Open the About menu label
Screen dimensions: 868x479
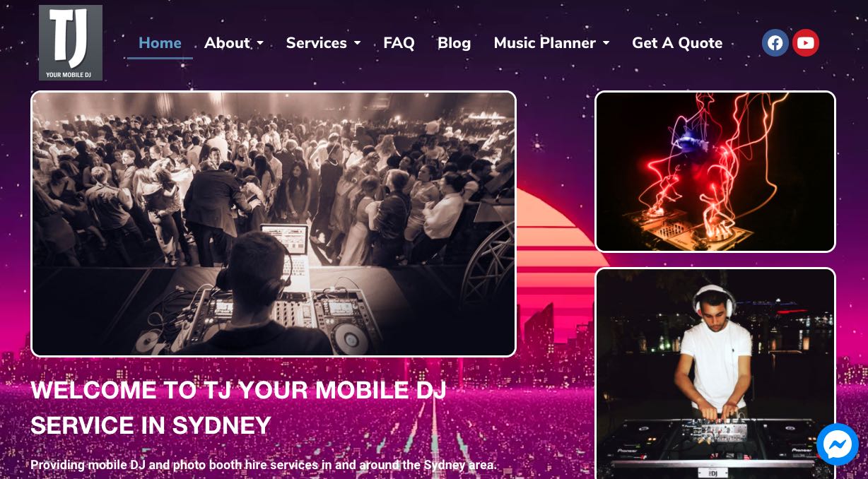tap(227, 43)
